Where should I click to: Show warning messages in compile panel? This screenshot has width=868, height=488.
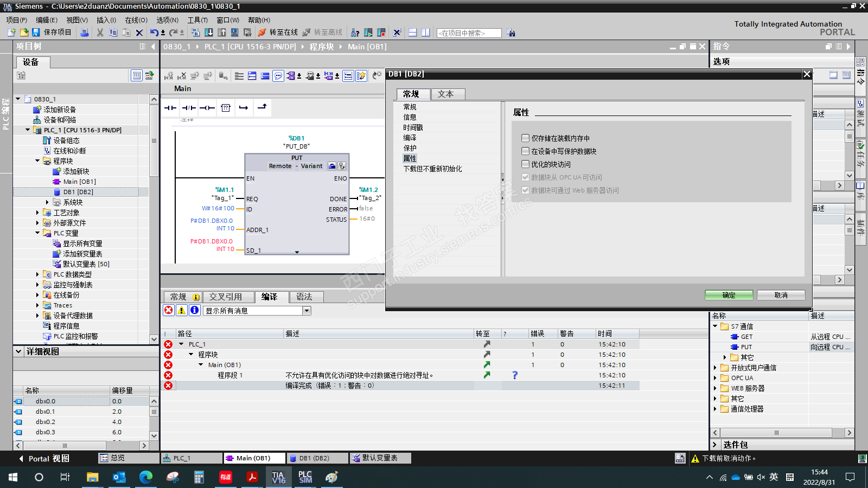[x=182, y=310]
